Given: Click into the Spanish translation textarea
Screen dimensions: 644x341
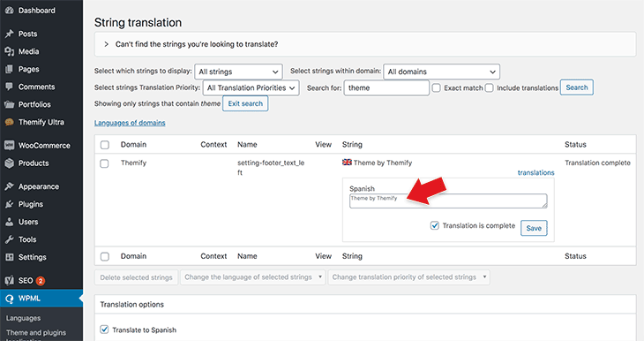Looking at the screenshot, I should coord(448,201).
